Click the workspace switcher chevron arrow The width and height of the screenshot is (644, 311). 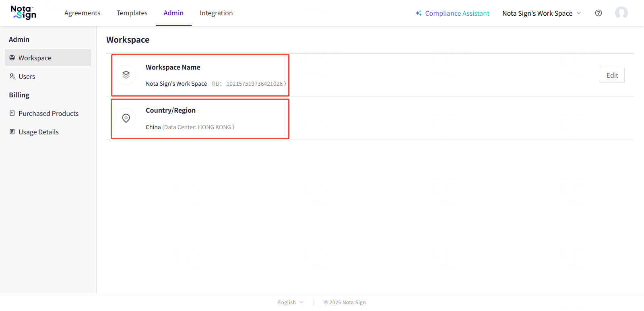click(x=579, y=13)
